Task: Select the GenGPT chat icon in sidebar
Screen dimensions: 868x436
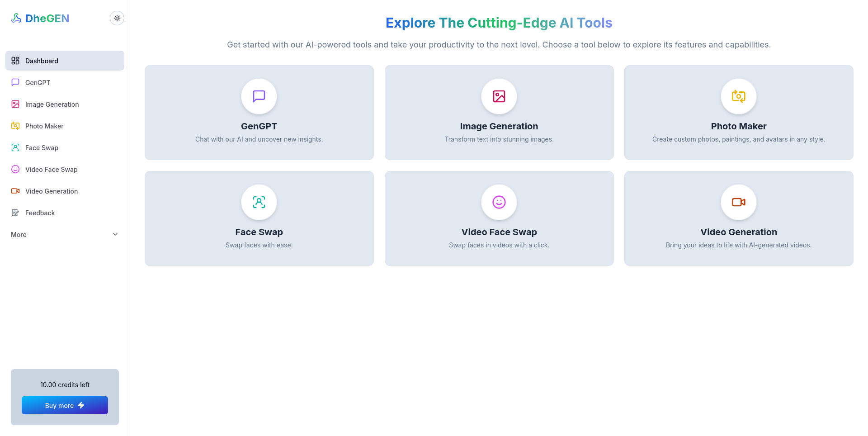Action: (x=15, y=82)
